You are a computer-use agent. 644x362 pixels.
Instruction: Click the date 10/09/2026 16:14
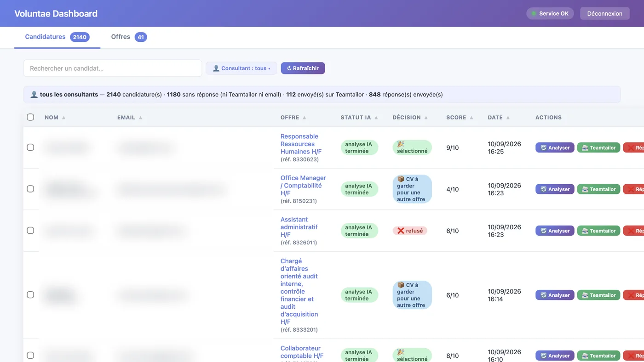(504, 295)
